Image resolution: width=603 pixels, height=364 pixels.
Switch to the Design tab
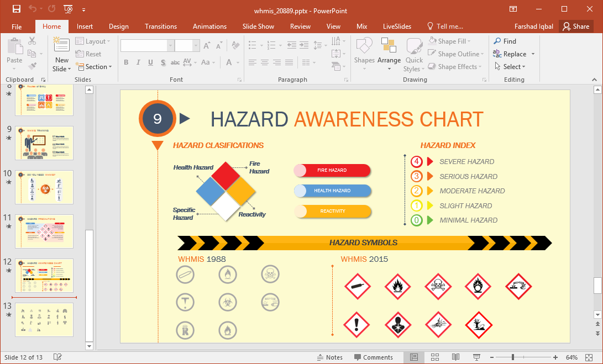118,26
